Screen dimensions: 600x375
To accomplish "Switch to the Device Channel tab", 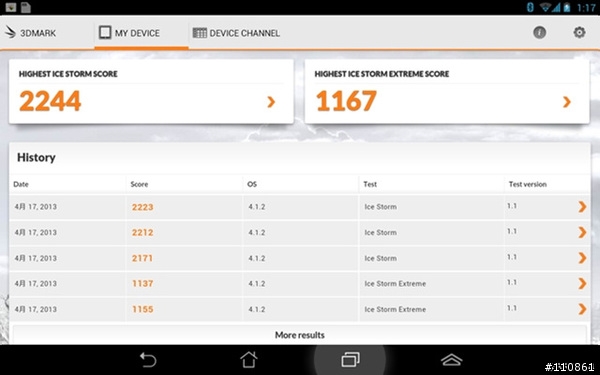I will pos(236,33).
